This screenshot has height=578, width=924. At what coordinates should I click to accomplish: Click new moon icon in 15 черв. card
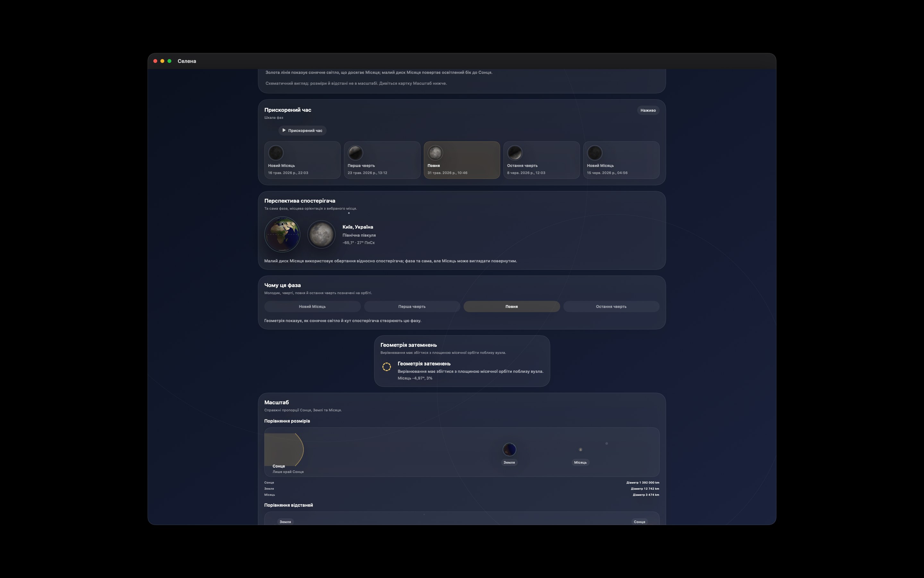595,153
